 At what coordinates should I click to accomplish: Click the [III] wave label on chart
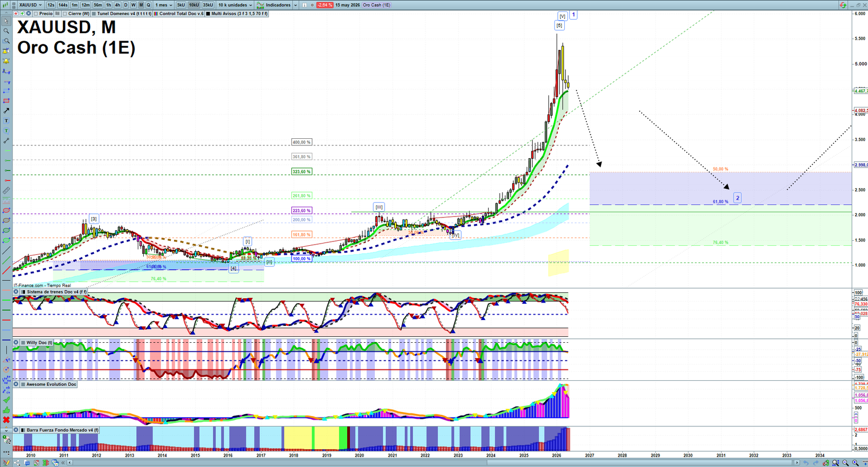[379, 207]
